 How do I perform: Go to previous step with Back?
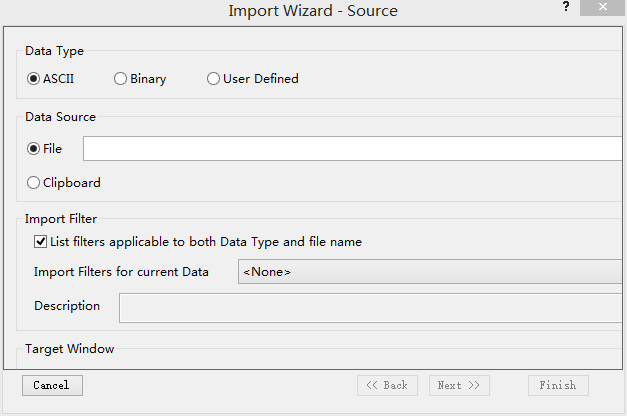coord(387,385)
